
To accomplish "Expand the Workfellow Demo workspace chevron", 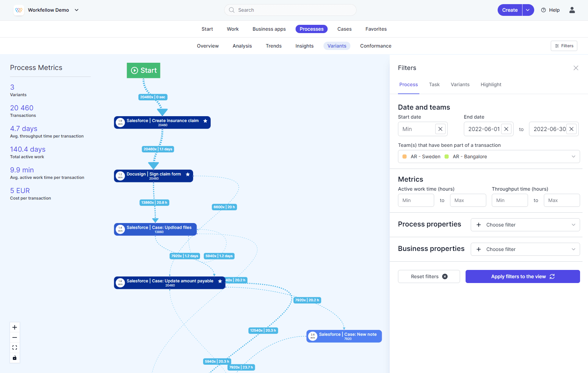I will coord(77,10).
